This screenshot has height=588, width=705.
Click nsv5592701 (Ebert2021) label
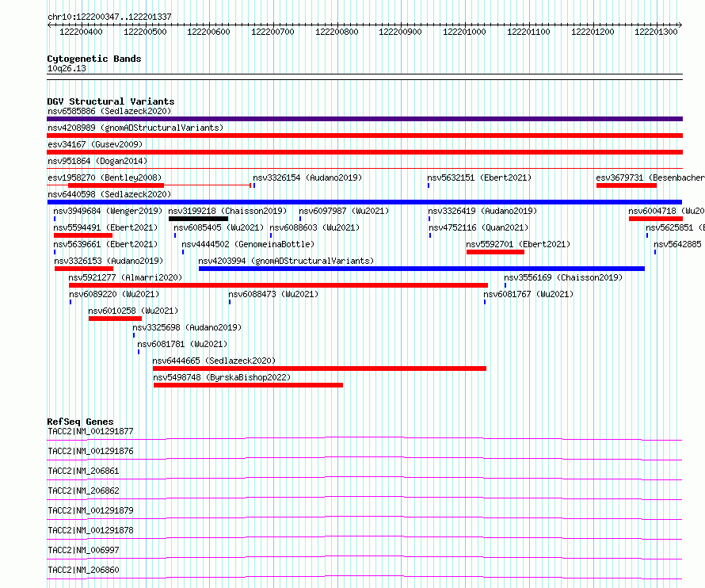pyautogui.click(x=518, y=244)
